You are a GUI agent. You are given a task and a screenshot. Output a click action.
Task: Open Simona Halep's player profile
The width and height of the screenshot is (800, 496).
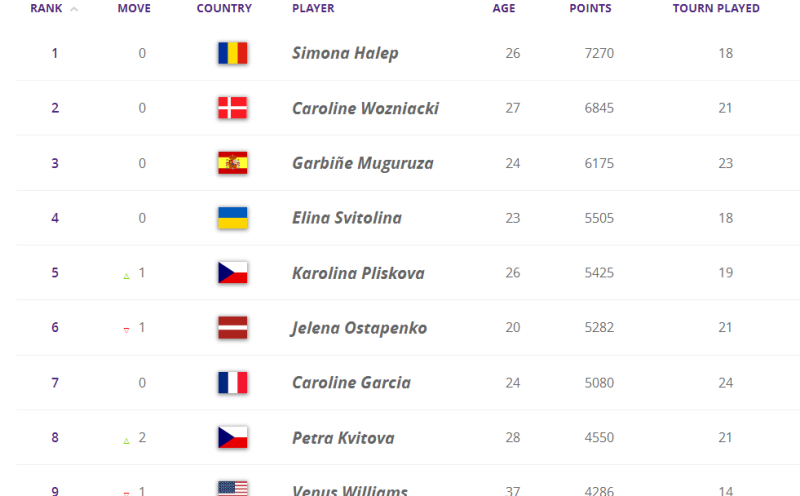(x=345, y=53)
